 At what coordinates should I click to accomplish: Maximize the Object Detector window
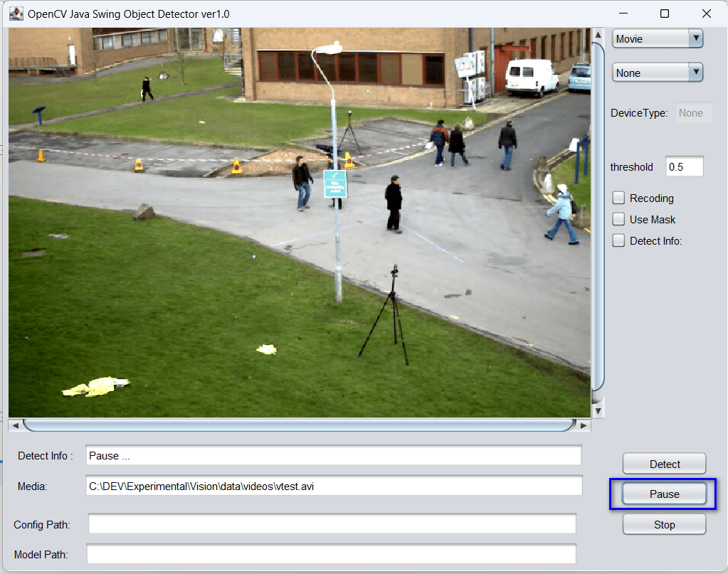665,14
